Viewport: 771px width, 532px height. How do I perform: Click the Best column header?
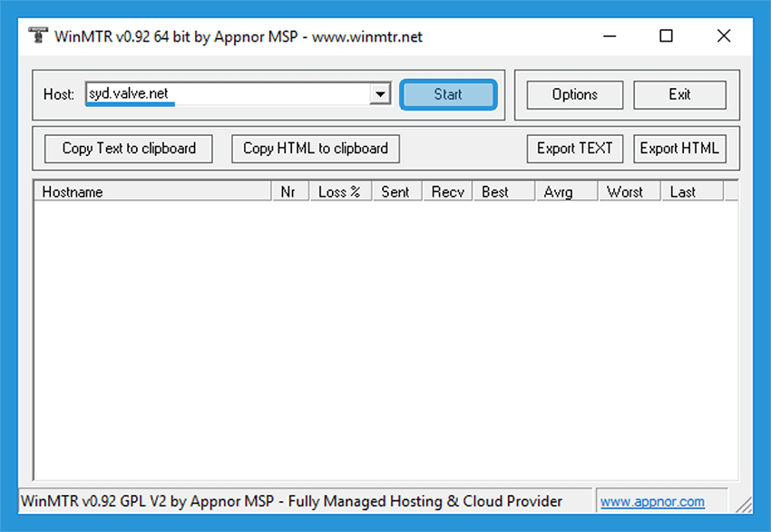tap(504, 191)
